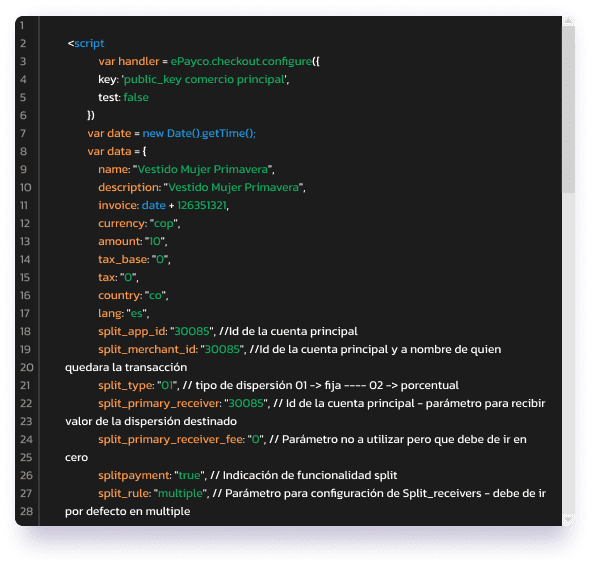The height and width of the screenshot is (566, 592).
Task: Click the split_primary_receiver_fee key
Action: [x=171, y=440]
